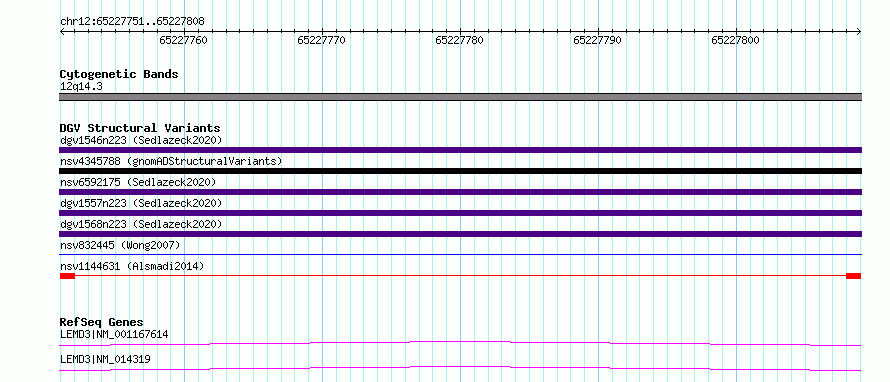The height and width of the screenshot is (382, 890).
Task: Click the gray 12q14.3 cytogenetic band bar
Action: (x=460, y=97)
